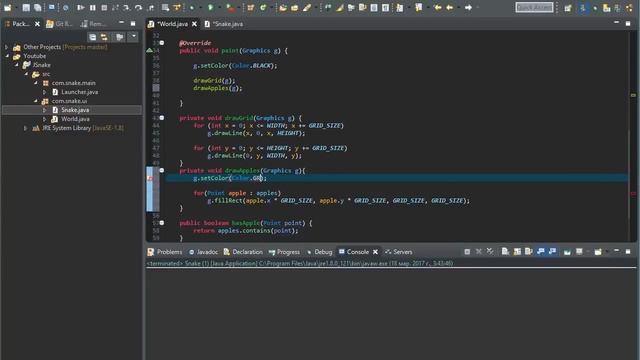The height and width of the screenshot is (360, 640).
Task: Toggle Mark Occurrences highlighter icon
Action: point(340,7)
